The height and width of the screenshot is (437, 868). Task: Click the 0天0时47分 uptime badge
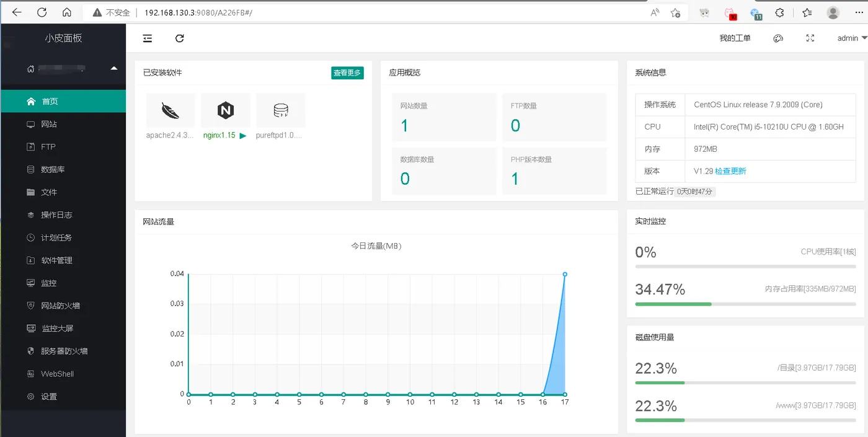coord(695,192)
